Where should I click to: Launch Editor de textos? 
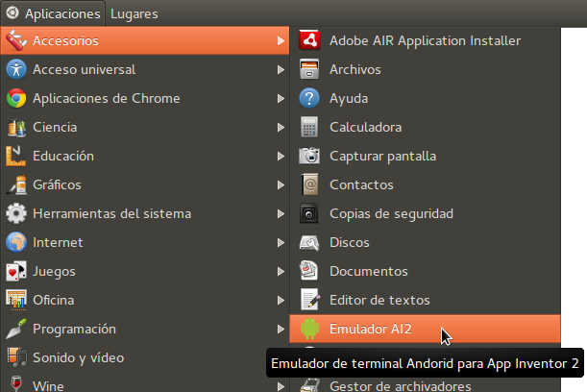[x=426, y=300]
